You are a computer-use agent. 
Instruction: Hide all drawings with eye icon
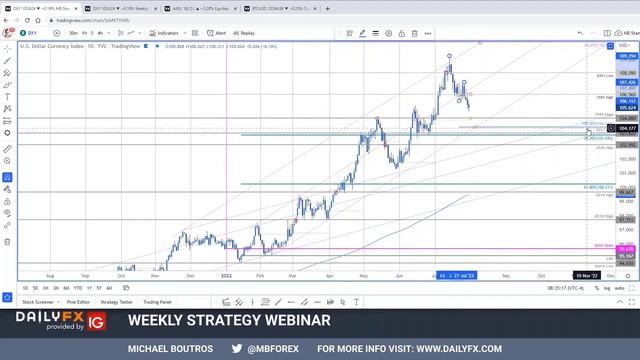click(x=7, y=213)
